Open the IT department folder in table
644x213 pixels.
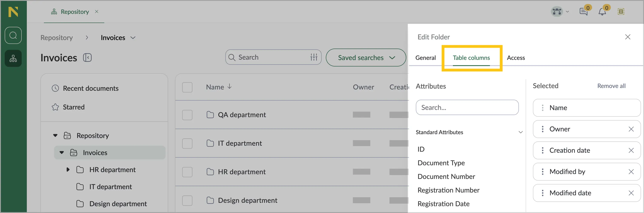point(240,143)
